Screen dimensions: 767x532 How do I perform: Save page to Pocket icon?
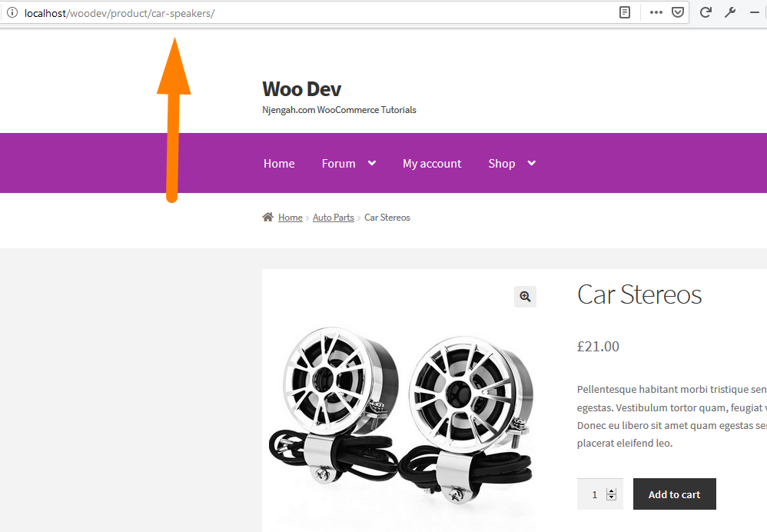pos(678,13)
